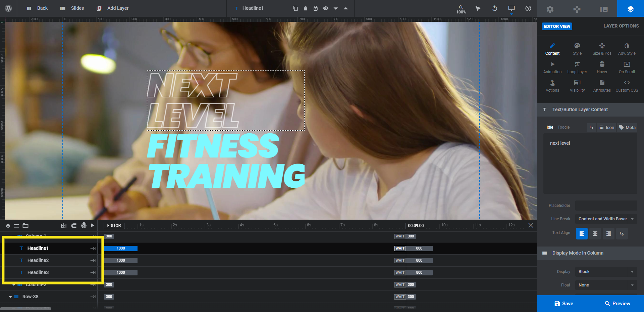Open Visibility layer options
The image size is (644, 312).
coord(577,86)
